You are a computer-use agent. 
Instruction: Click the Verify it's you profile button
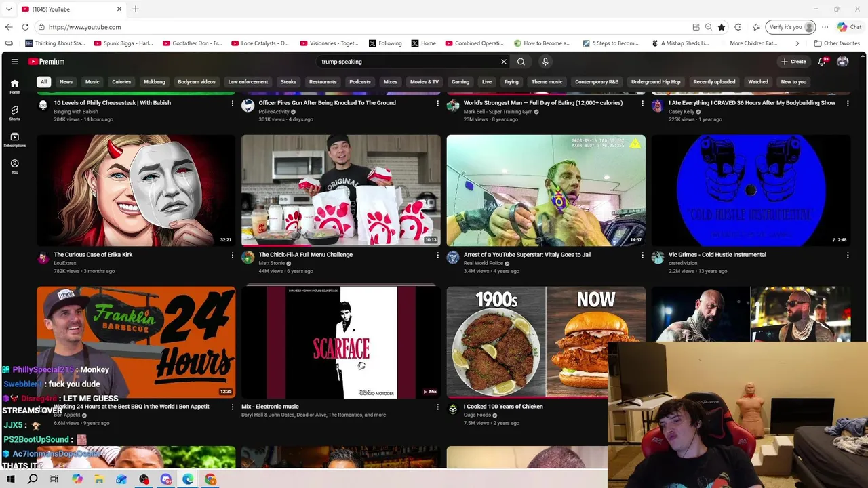pyautogui.click(x=791, y=27)
